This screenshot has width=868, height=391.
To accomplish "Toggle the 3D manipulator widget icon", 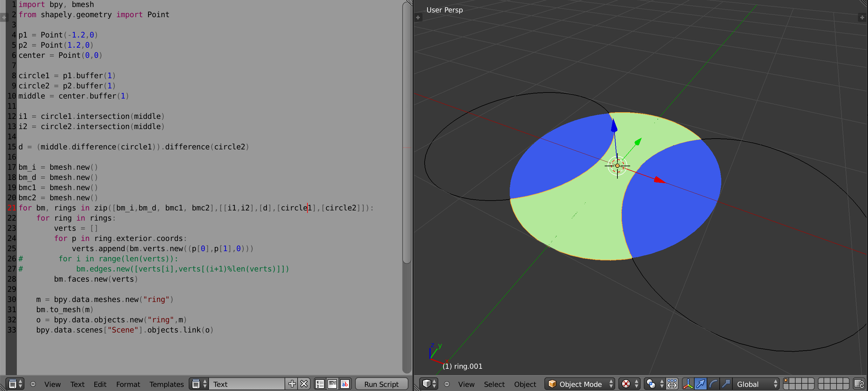I will coord(688,384).
